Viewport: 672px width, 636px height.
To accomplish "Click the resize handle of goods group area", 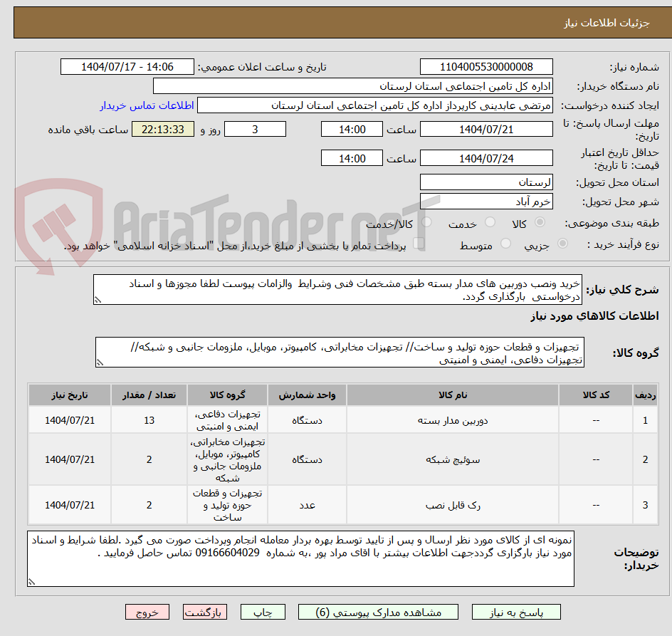I will click(x=100, y=363).
